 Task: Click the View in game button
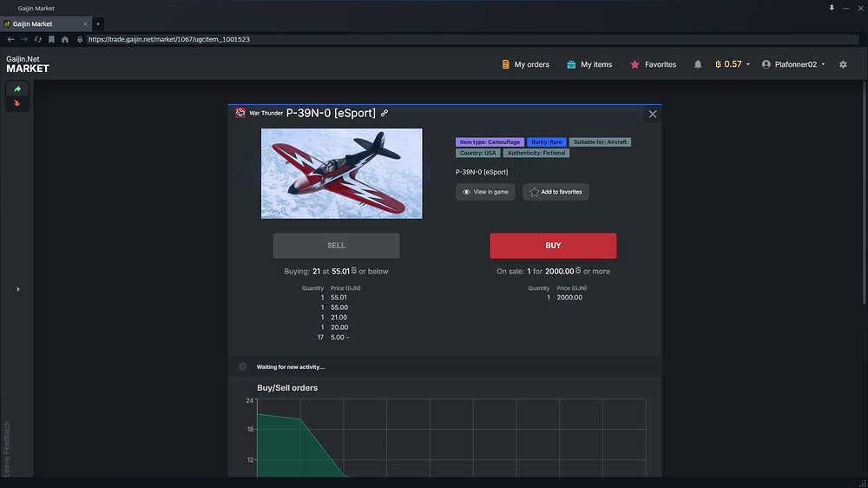[485, 192]
